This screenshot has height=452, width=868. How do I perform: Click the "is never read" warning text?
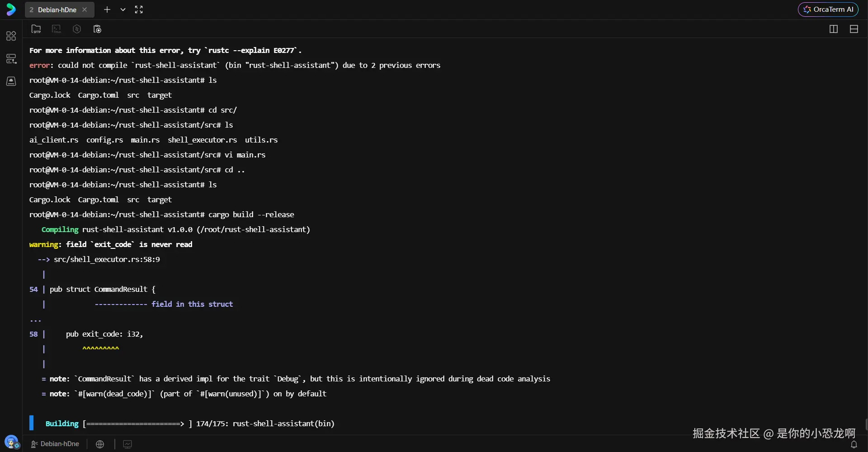[166, 244]
